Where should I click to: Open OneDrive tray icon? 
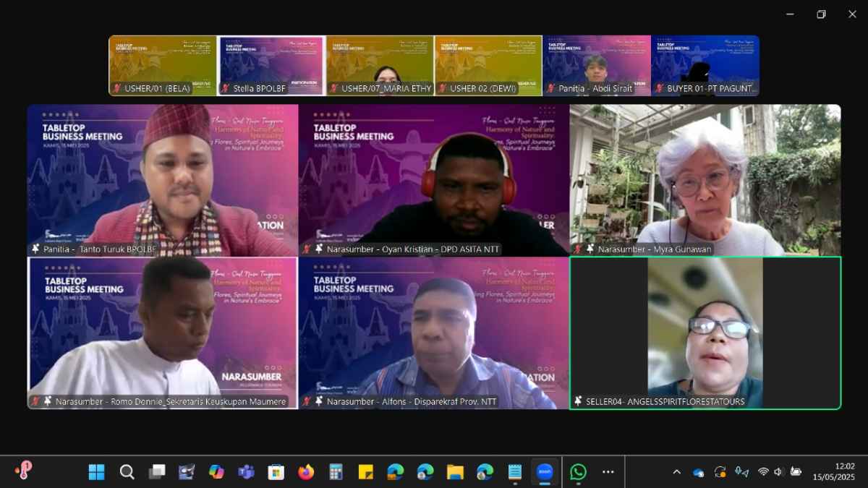[698, 472]
